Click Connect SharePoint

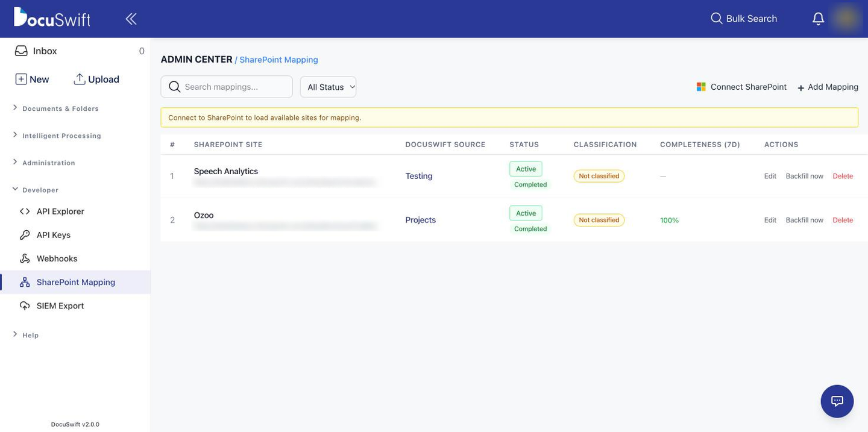tap(741, 87)
